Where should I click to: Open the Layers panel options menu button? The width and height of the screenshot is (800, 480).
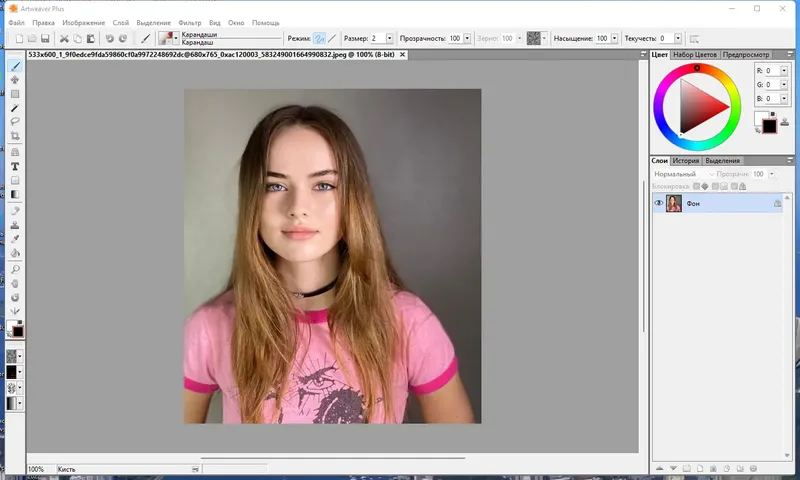pos(790,160)
